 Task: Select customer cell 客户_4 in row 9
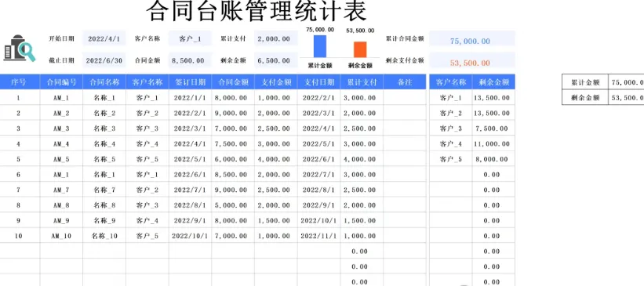coord(147,221)
